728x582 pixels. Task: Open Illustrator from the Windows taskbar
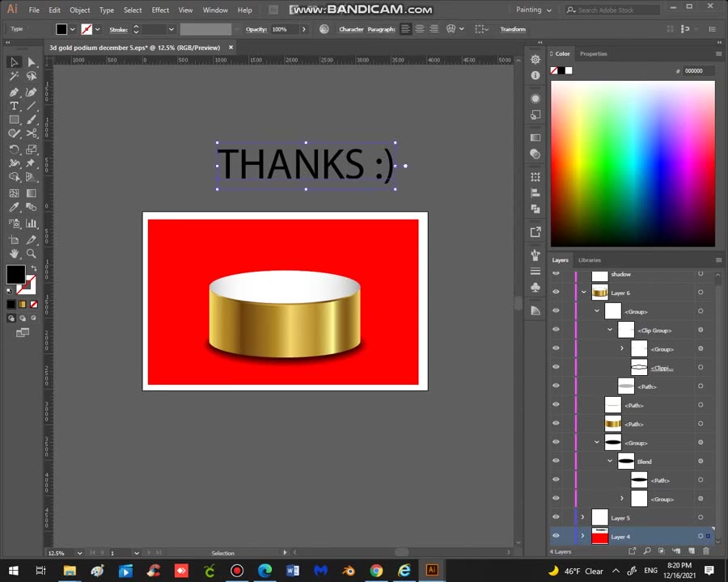click(432, 570)
